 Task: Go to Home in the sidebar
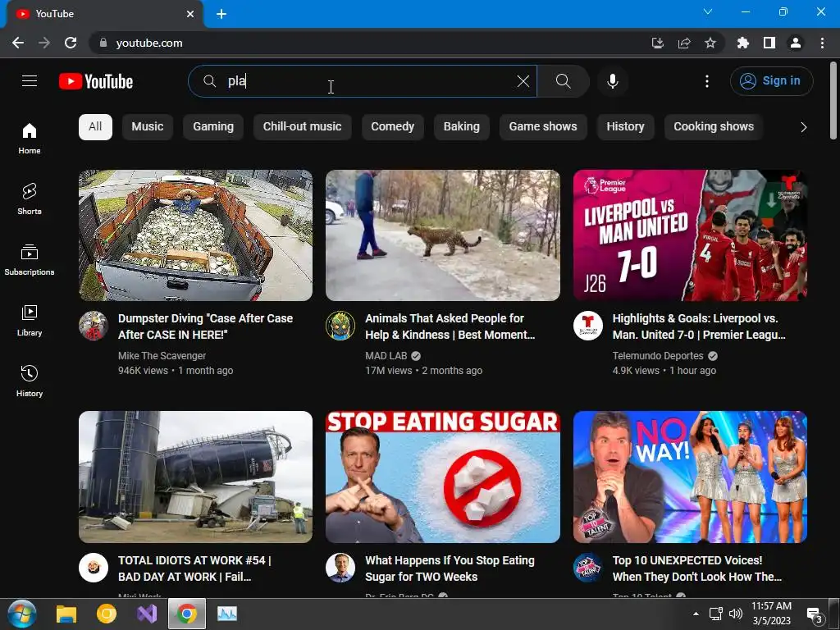pos(30,138)
